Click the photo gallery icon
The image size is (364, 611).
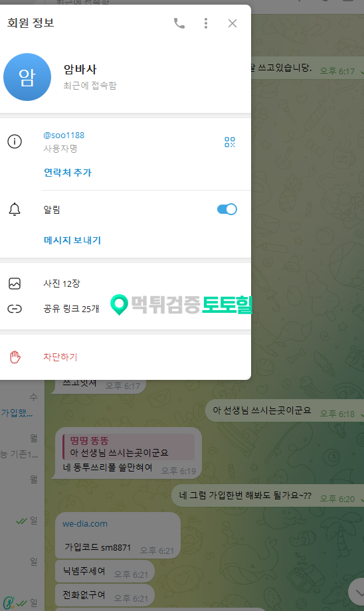point(15,284)
